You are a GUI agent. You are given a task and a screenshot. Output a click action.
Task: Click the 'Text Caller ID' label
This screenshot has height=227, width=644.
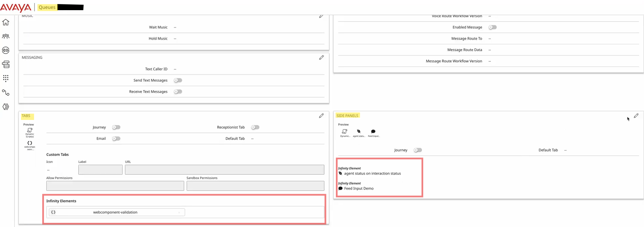[156, 69]
